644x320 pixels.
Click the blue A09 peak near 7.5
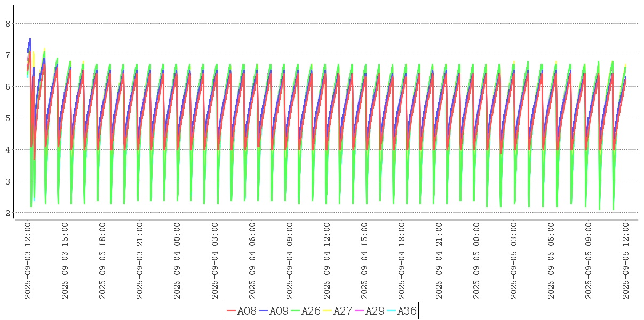coord(30,39)
